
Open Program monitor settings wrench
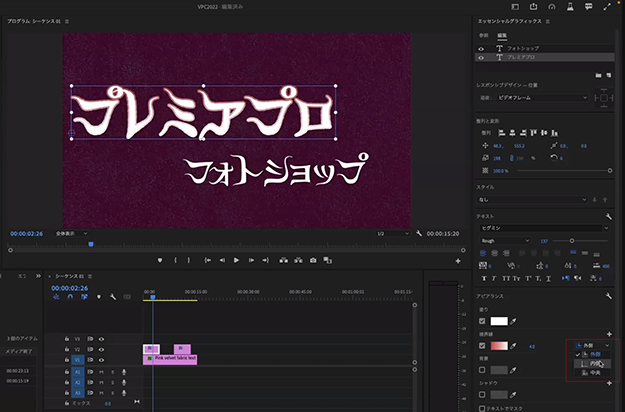click(x=419, y=233)
